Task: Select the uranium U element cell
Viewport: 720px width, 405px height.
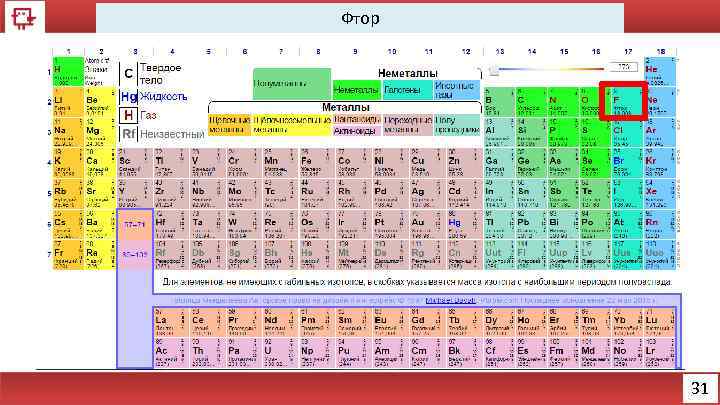Action: coord(280,353)
